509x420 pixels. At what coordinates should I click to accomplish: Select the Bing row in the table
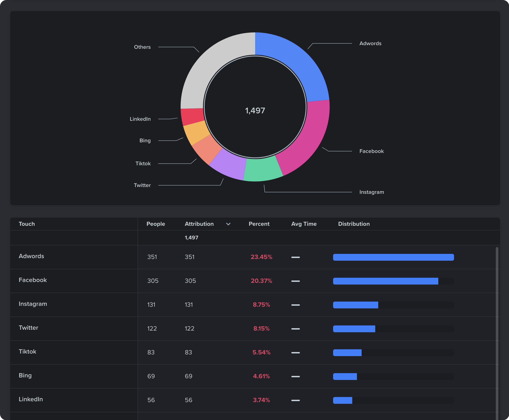point(255,376)
